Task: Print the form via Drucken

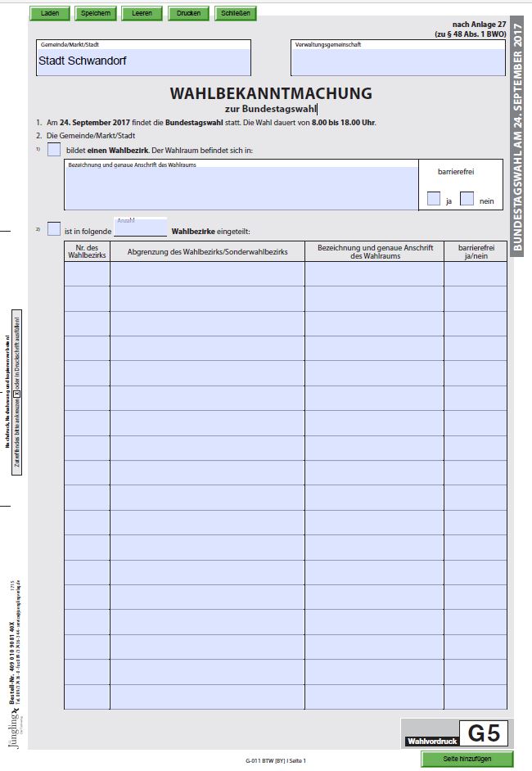Action: pyautogui.click(x=188, y=13)
